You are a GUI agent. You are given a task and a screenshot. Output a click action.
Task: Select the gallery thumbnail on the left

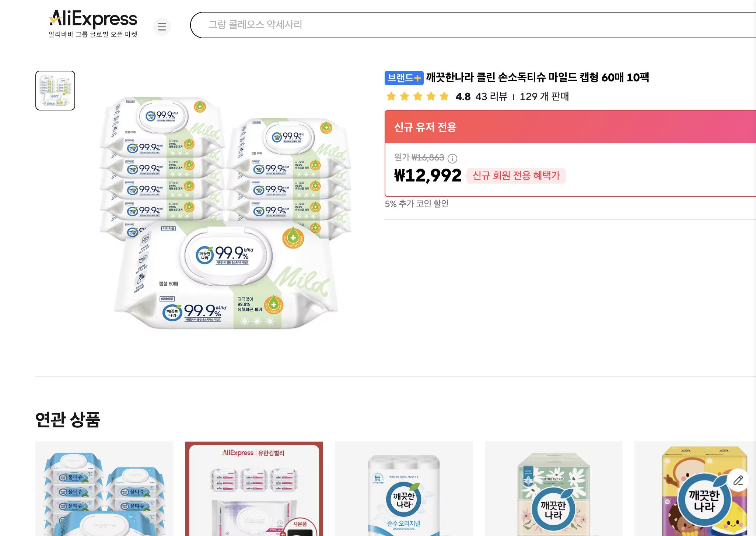55,89
